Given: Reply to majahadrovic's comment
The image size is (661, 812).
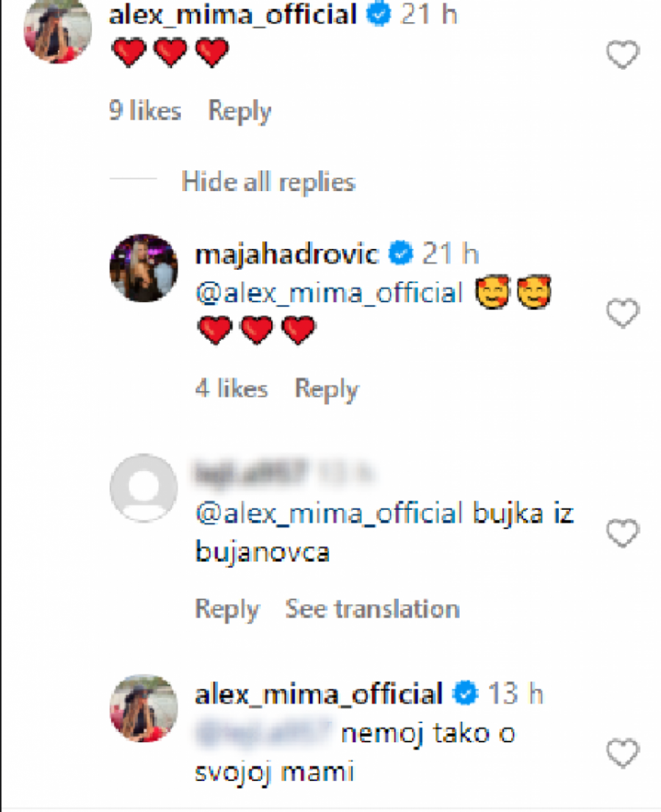Looking at the screenshot, I should pyautogui.click(x=326, y=389).
